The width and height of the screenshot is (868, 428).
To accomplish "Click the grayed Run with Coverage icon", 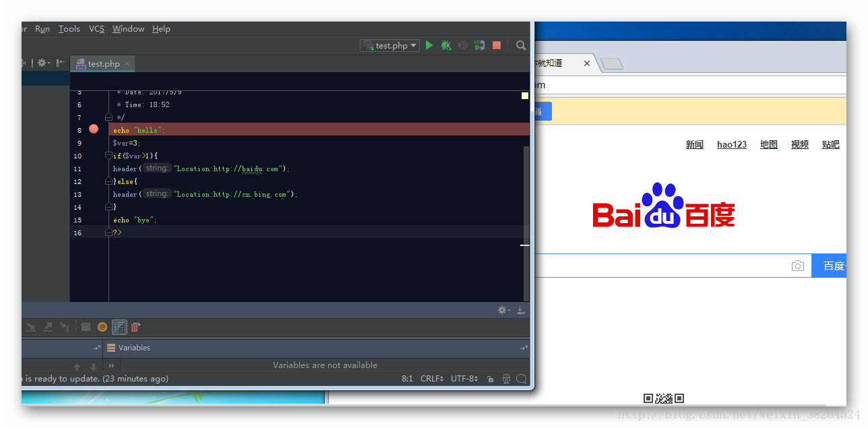I will click(x=463, y=45).
